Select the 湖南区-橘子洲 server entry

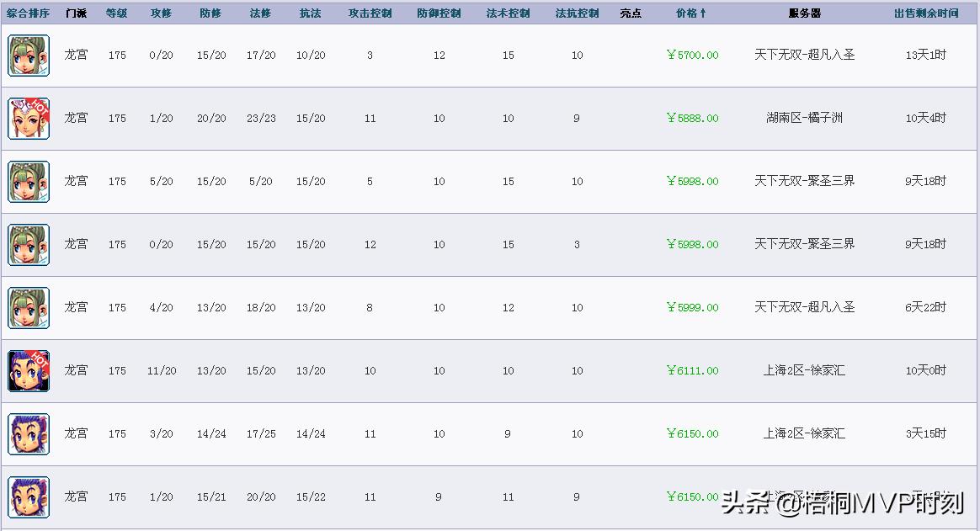[x=804, y=119]
